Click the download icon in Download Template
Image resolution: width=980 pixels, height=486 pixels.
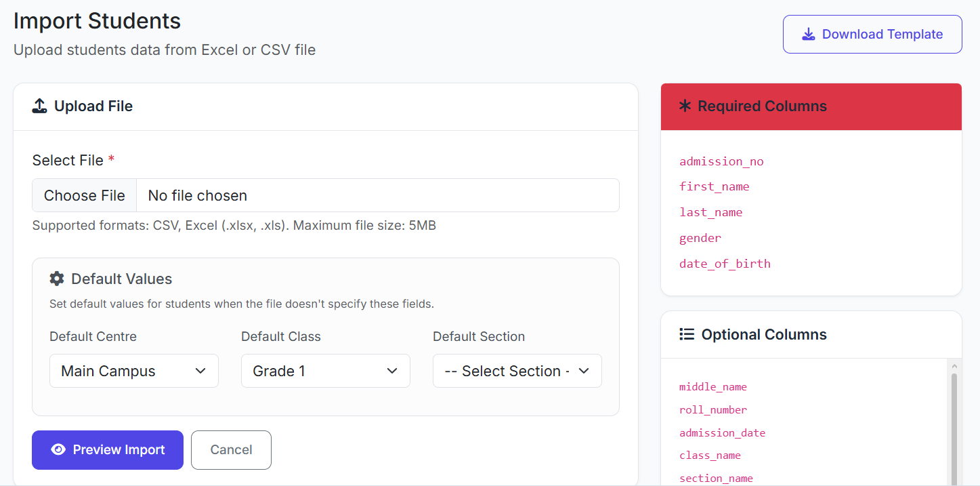coord(808,35)
